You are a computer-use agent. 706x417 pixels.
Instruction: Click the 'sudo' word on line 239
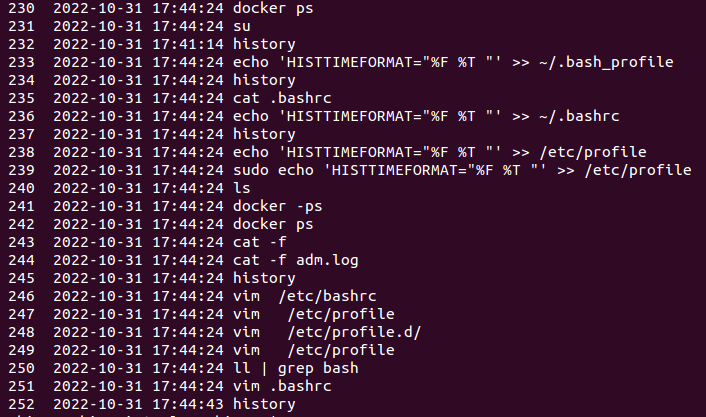coord(251,170)
